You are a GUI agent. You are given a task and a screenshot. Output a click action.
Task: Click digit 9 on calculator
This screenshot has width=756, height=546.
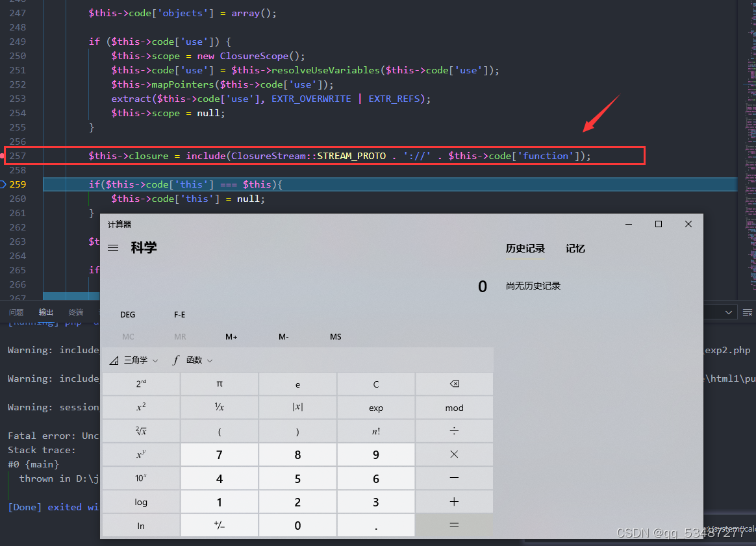tap(376, 454)
